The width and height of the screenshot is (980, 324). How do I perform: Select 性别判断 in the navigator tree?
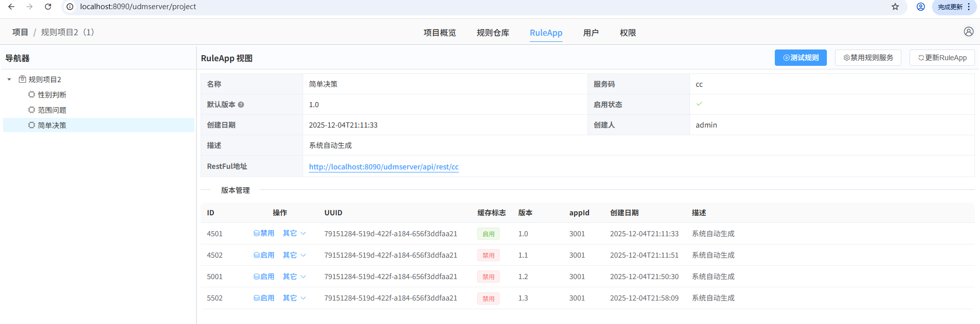52,95
